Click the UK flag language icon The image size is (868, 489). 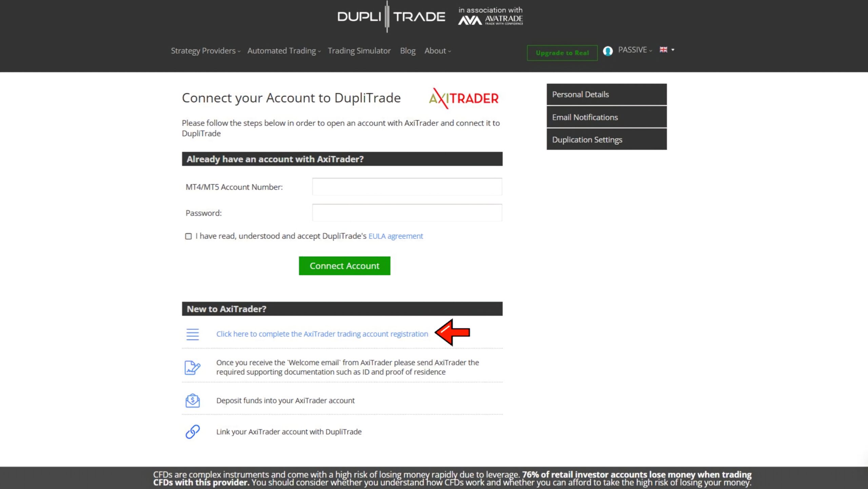tap(663, 50)
